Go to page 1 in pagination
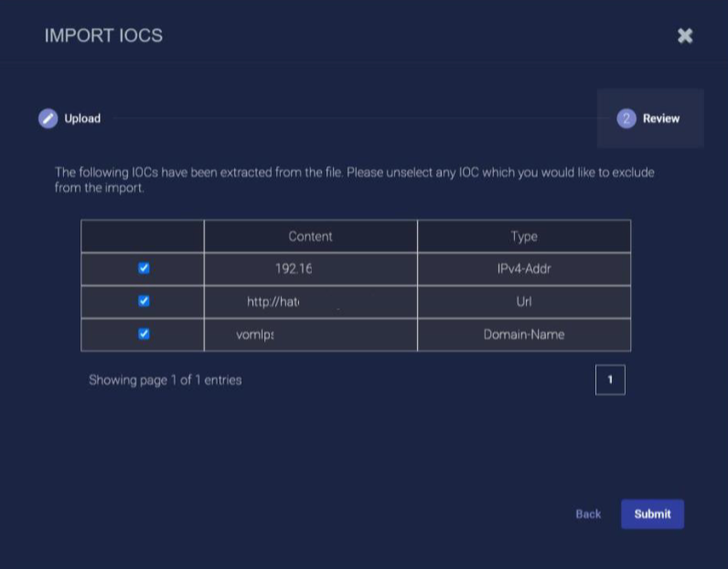Image resolution: width=728 pixels, height=569 pixels. 610,380
